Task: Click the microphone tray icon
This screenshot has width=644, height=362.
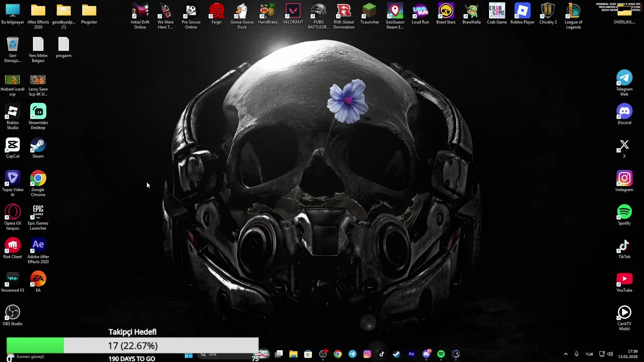Action: pos(577,354)
